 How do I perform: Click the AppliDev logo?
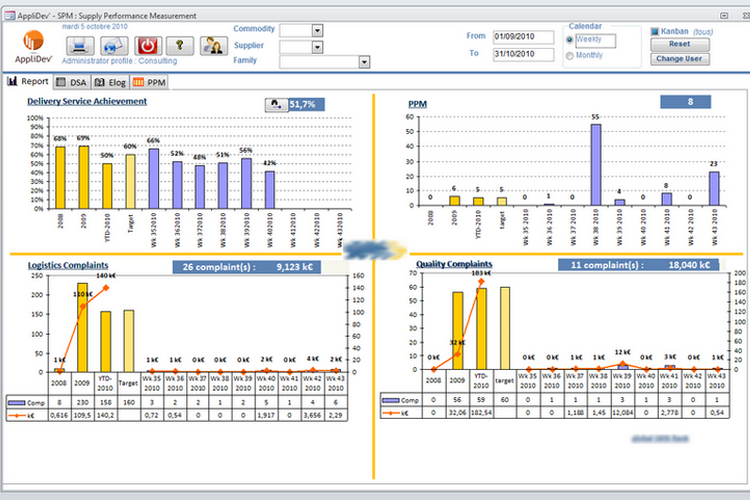click(x=33, y=45)
